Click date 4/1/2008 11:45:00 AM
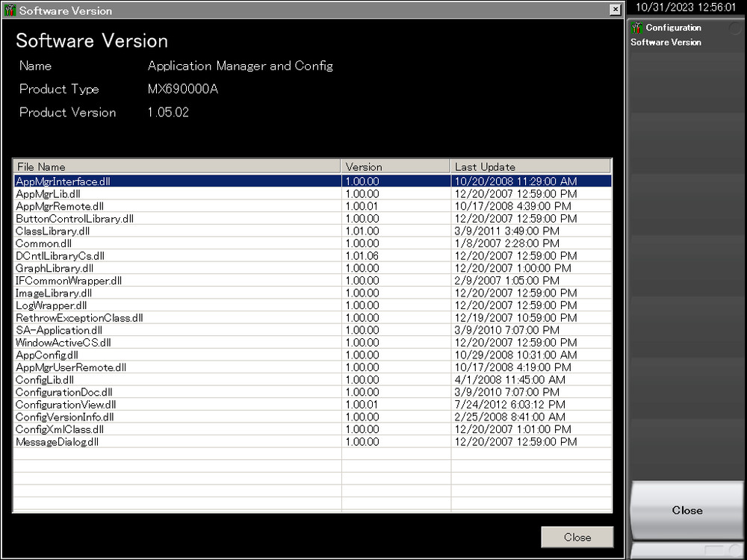The height and width of the screenshot is (560, 747). (x=509, y=379)
